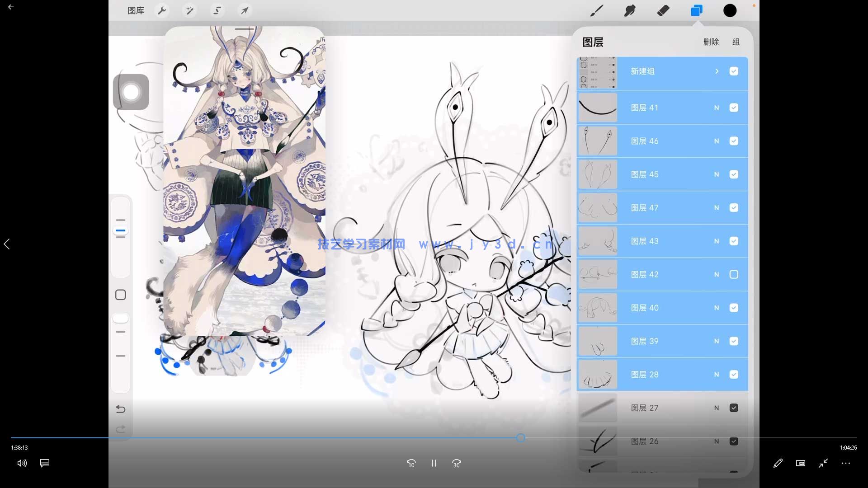Open the 图库 gallery menu

click(x=136, y=10)
